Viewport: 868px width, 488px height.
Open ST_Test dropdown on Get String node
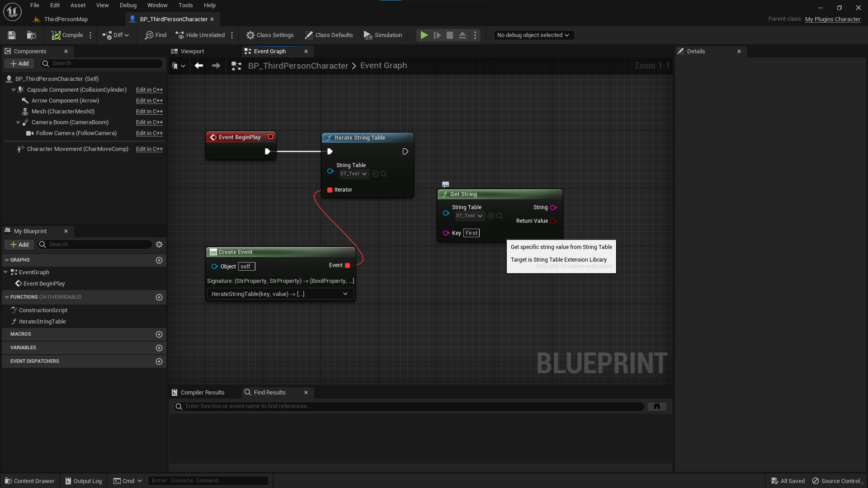click(469, 216)
